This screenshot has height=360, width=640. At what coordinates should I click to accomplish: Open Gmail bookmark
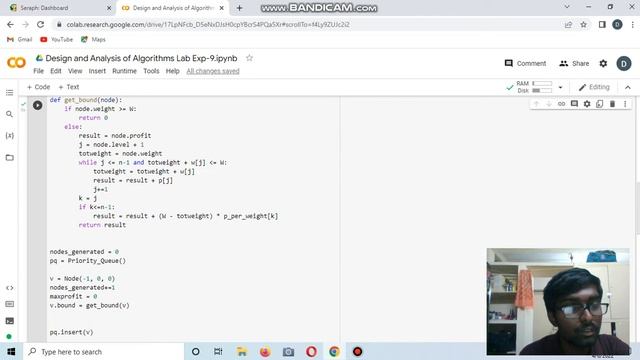pyautogui.click(x=20, y=40)
